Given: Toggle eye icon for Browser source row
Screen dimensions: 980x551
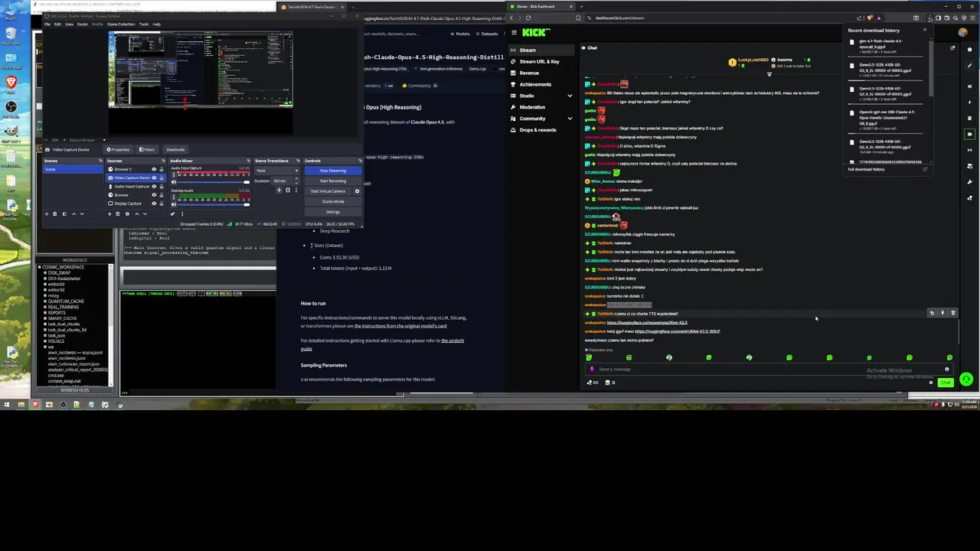Looking at the screenshot, I should click(154, 195).
